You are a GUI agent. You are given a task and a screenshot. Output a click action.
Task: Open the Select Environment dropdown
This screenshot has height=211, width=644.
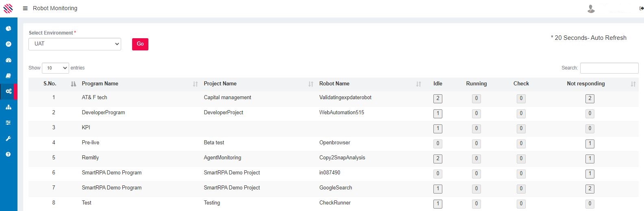coord(75,44)
